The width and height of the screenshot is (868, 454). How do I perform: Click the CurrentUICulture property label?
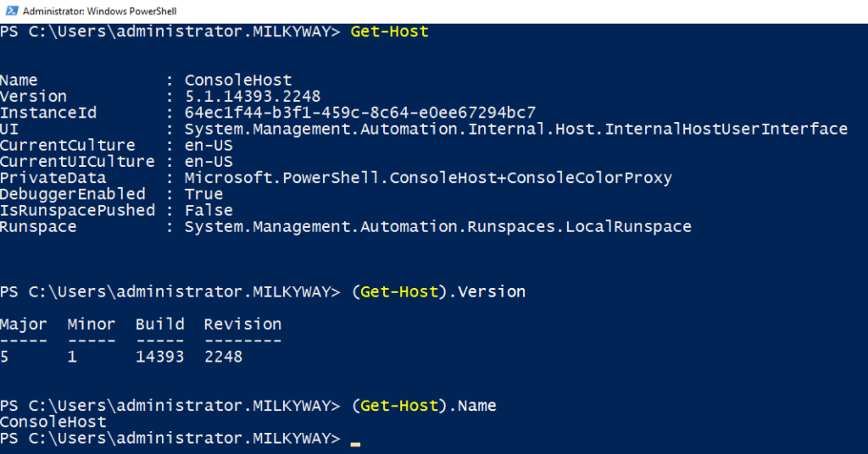(x=77, y=162)
